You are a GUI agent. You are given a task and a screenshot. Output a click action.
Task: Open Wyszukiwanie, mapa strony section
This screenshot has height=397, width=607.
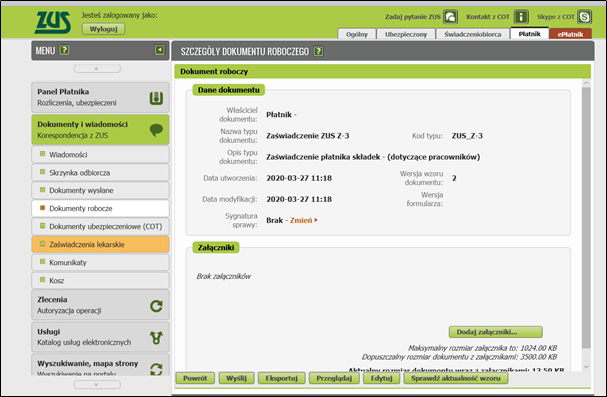pyautogui.click(x=100, y=364)
